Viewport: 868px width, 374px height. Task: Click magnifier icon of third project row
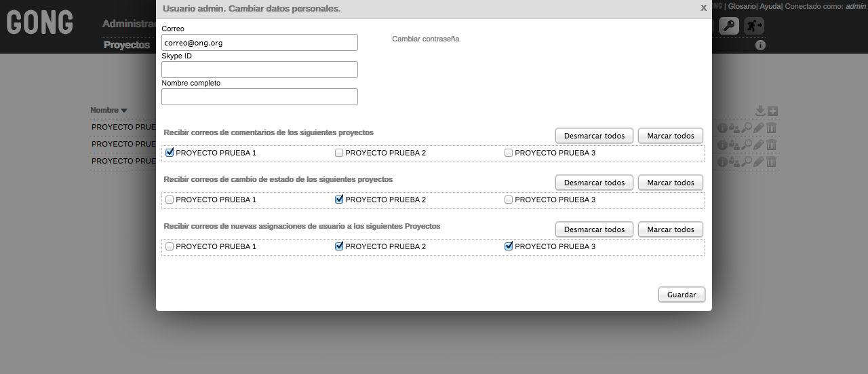click(x=747, y=162)
